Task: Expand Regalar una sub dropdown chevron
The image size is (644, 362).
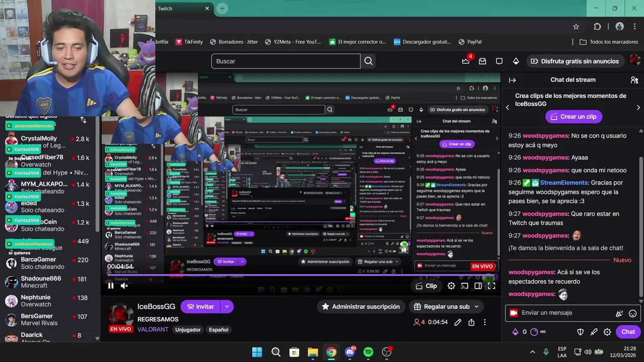Action: tap(476, 307)
